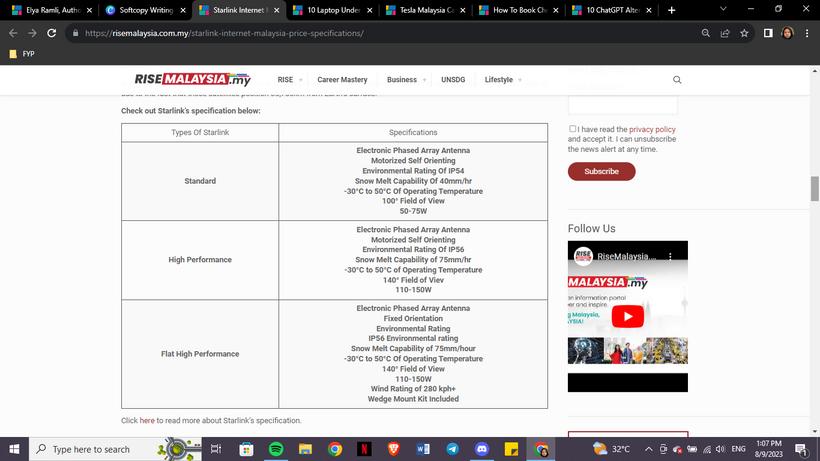The width and height of the screenshot is (820, 461).
Task: Switch to Elya Ramli Author tab
Action: pos(52,10)
